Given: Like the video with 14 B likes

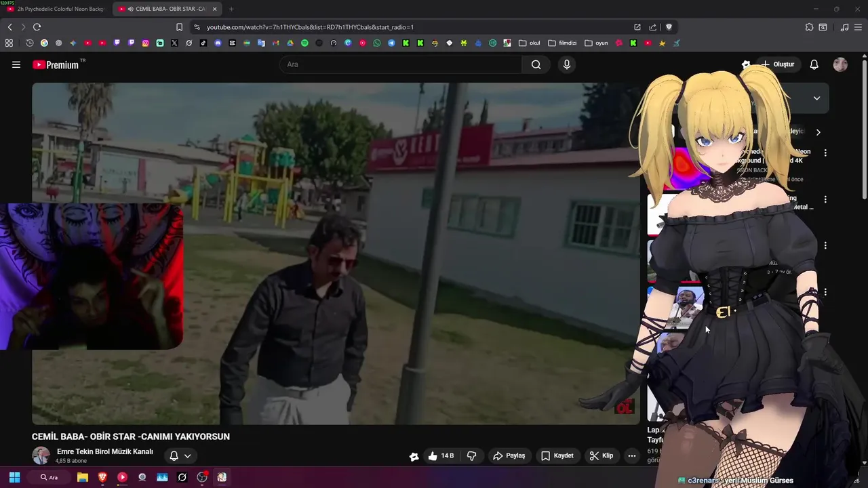Looking at the screenshot, I should (441, 455).
